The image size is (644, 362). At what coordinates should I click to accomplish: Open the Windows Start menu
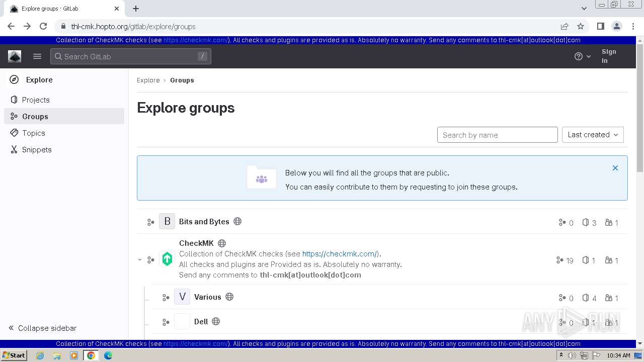point(14,355)
